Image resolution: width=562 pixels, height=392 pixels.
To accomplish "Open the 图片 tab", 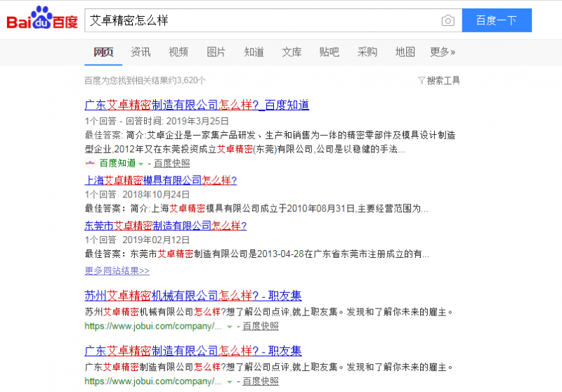I will pyautogui.click(x=216, y=52).
